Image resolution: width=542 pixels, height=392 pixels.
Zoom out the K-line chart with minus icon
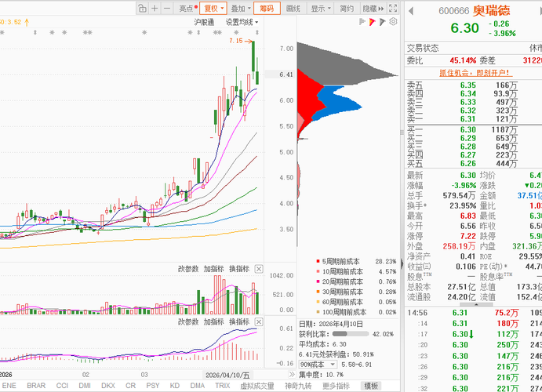click(167, 9)
